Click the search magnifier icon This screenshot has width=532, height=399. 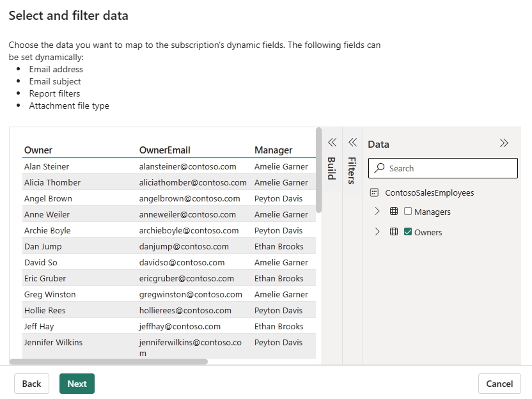[379, 168]
